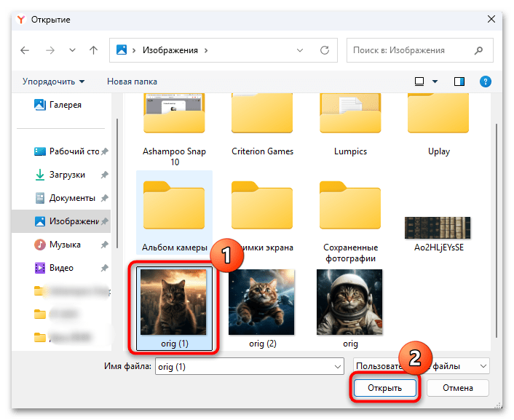
Task: Expand the file type filter dropdown
Action: (x=483, y=367)
